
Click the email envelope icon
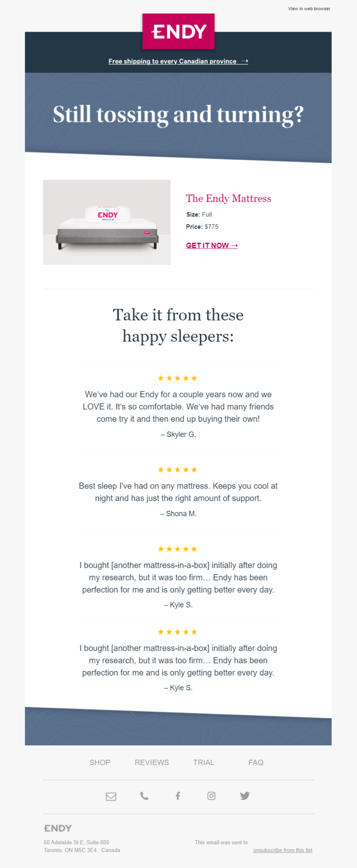pos(111,796)
